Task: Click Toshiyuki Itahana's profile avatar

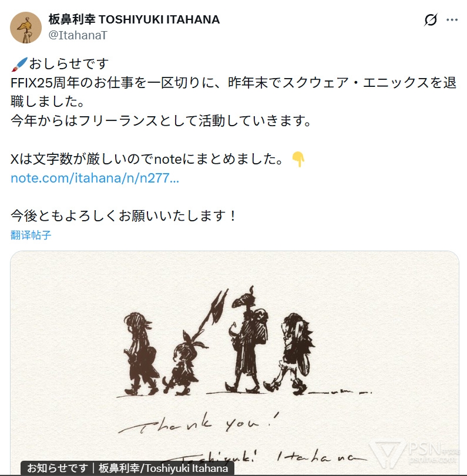Action: pyautogui.click(x=26, y=28)
